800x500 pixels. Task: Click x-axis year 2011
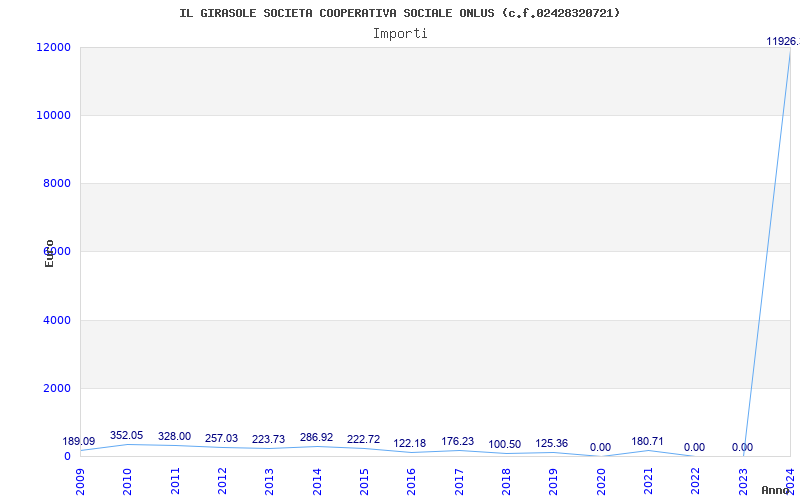[x=175, y=482]
